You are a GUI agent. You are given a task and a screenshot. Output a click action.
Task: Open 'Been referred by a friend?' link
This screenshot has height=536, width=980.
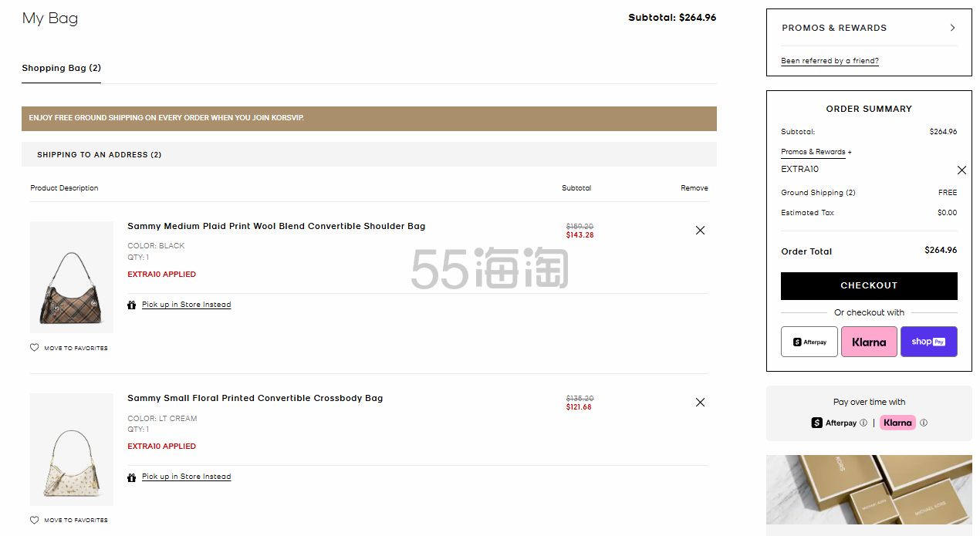tap(830, 61)
